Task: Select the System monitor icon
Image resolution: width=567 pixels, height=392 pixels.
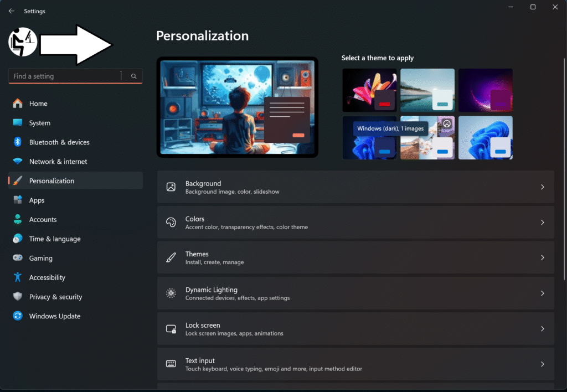Action: 17,122
